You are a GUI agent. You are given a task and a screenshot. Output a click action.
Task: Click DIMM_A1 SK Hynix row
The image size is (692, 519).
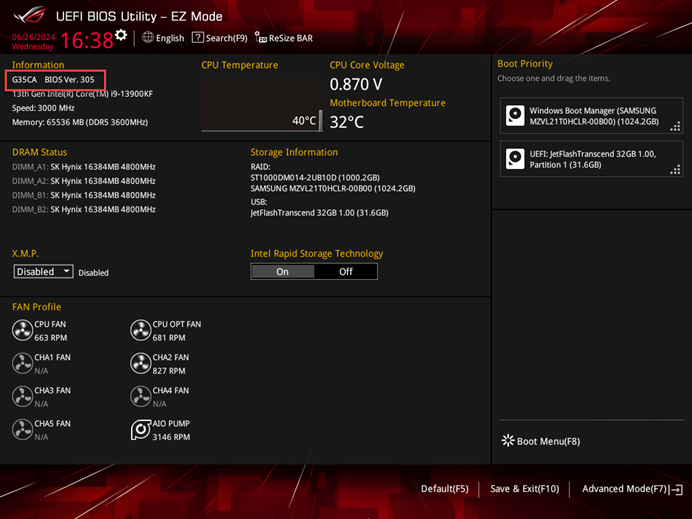click(x=84, y=167)
